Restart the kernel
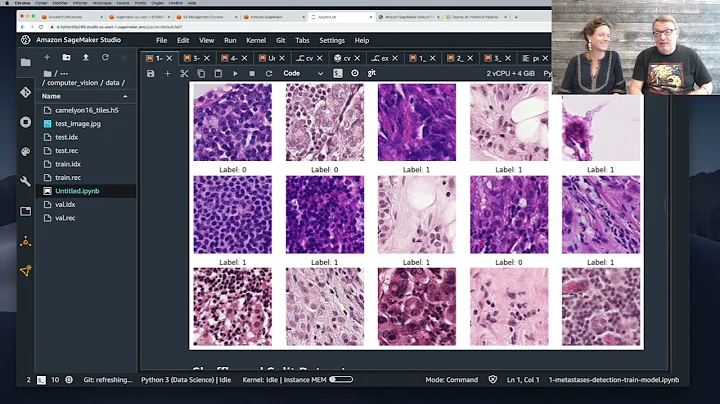 (269, 73)
